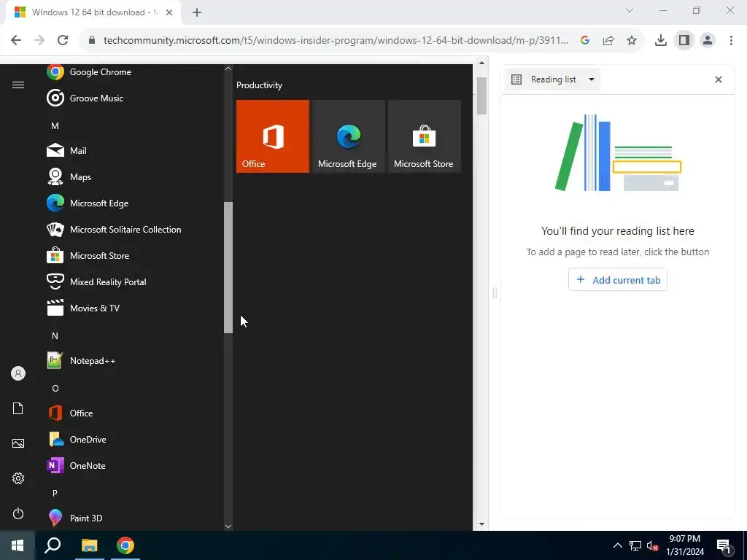Close the Windows 12 64 bit download tab
Image resolution: width=747 pixels, height=560 pixels.
169,13
